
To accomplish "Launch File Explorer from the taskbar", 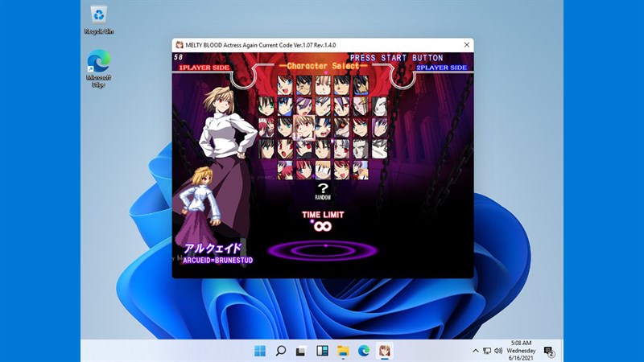I will [343, 351].
